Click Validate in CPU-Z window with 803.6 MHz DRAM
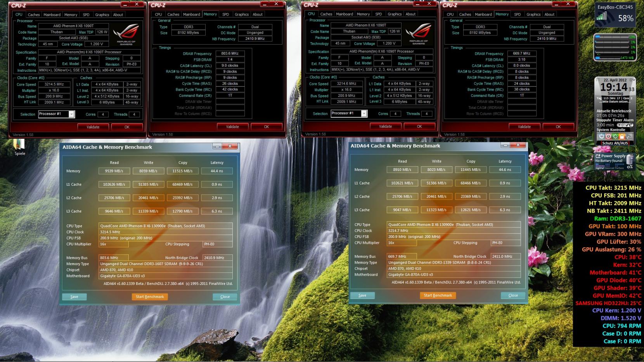644x362 pixels. [232, 126]
